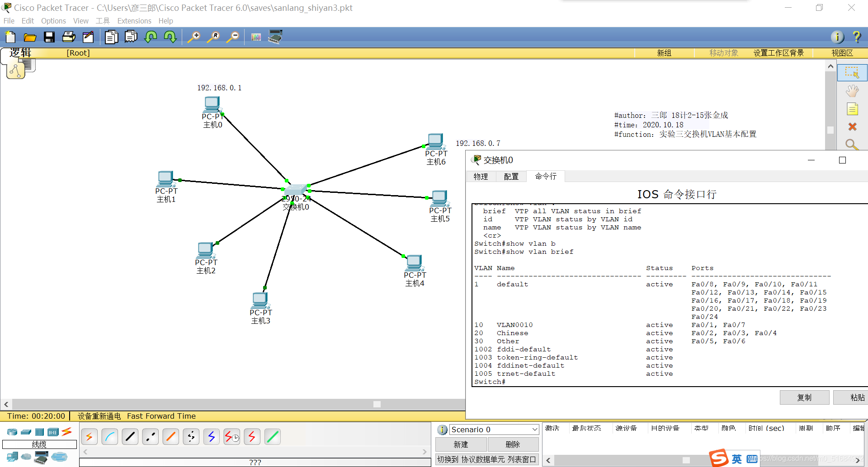Open help with the question mark icon
The height and width of the screenshot is (467, 868).
(x=856, y=37)
